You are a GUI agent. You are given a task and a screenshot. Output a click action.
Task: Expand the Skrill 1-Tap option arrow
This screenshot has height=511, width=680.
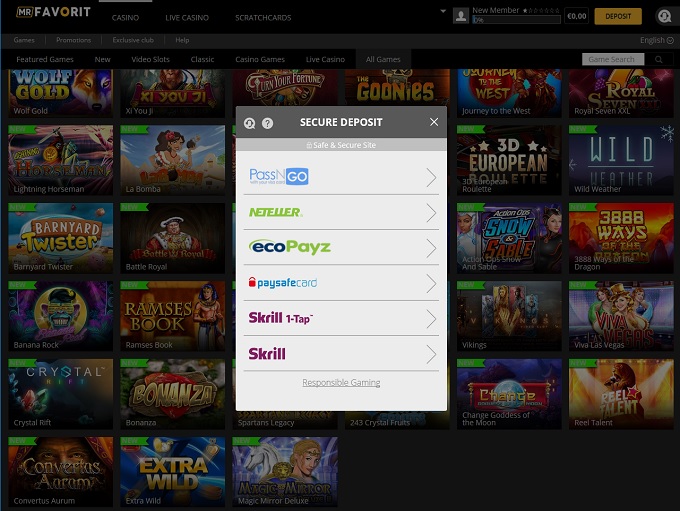pyautogui.click(x=431, y=319)
